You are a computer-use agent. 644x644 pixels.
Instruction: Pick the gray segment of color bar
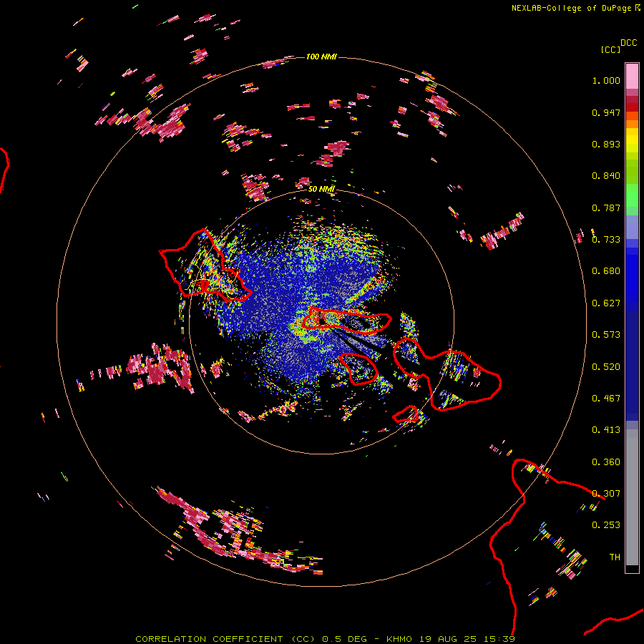pos(632,497)
